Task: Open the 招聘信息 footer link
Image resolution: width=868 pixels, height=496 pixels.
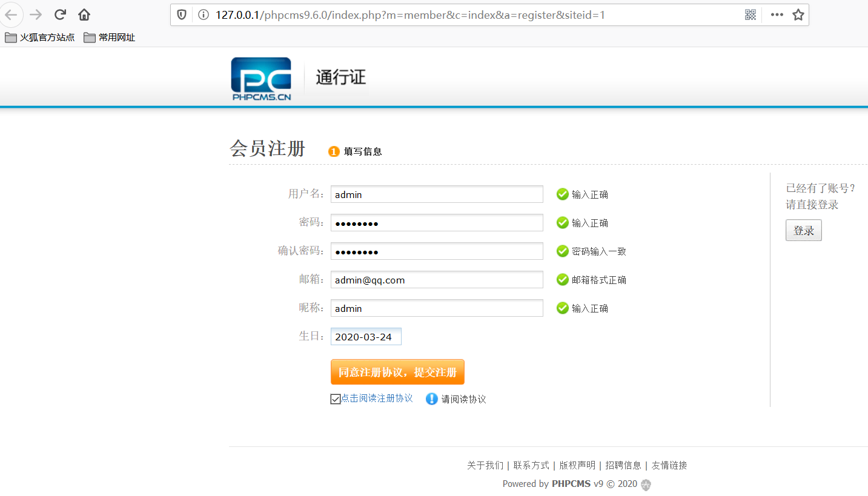Action: pos(623,465)
